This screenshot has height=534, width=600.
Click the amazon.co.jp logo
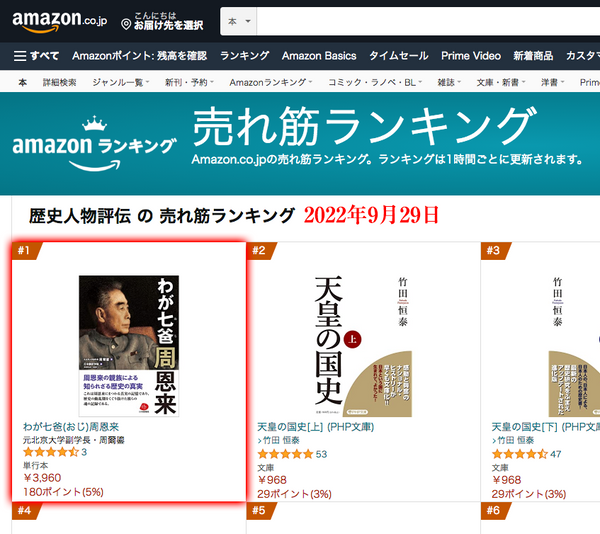pyautogui.click(x=60, y=21)
